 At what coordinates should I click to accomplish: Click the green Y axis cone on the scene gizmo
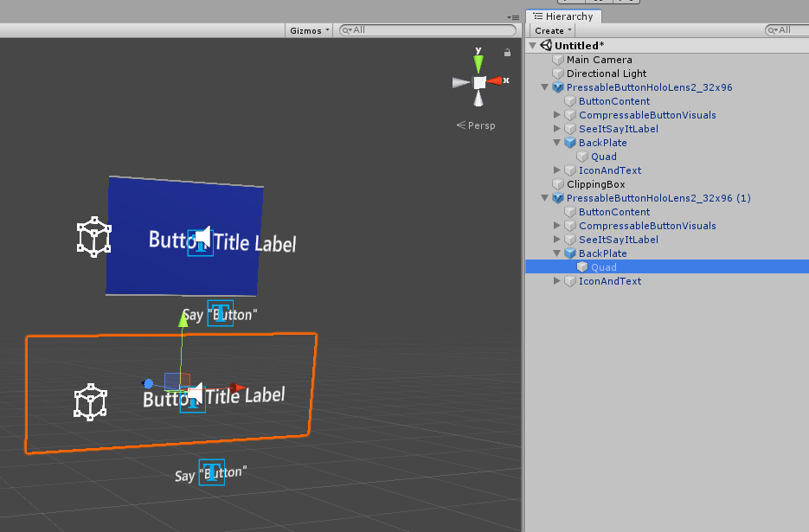(478, 61)
